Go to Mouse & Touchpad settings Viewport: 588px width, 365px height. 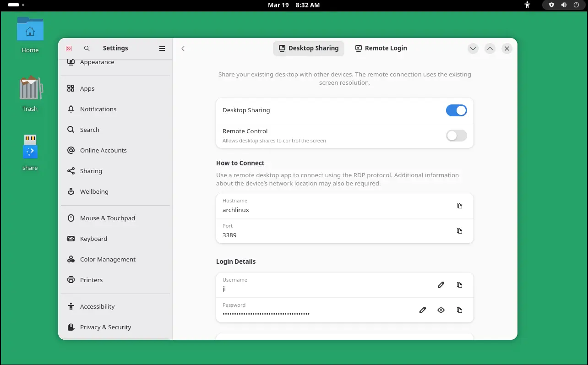107,218
